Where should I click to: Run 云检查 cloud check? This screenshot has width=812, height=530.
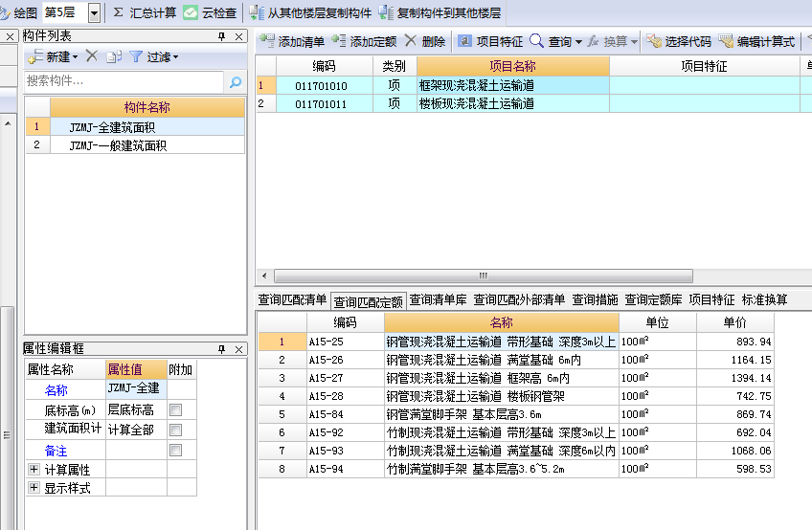click(210, 12)
